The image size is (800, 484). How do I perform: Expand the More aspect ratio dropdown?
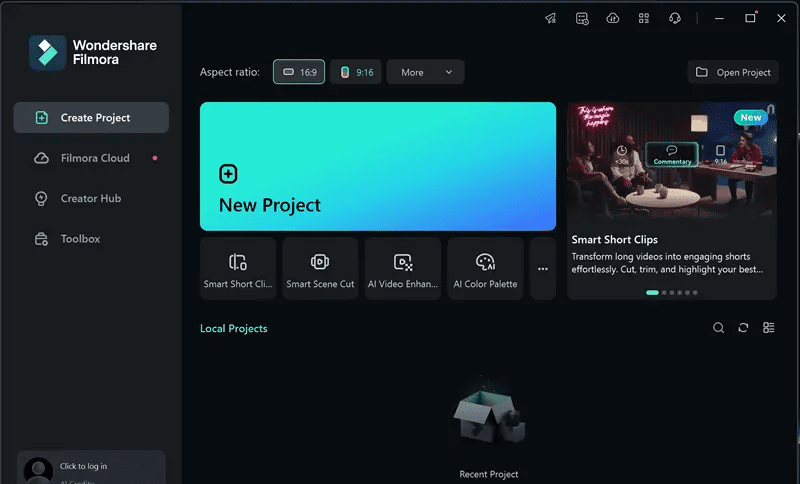[426, 72]
